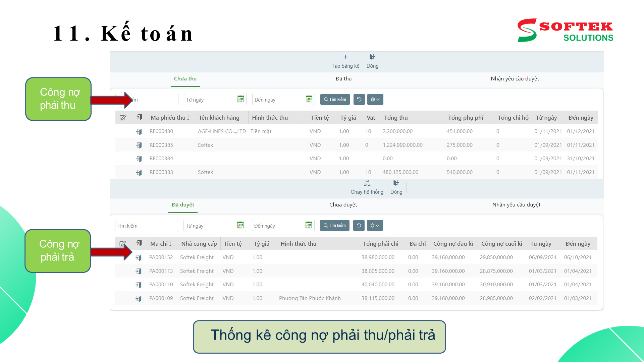
Task: Select the Softek Freight supplier in row PA000113
Action: click(197, 271)
